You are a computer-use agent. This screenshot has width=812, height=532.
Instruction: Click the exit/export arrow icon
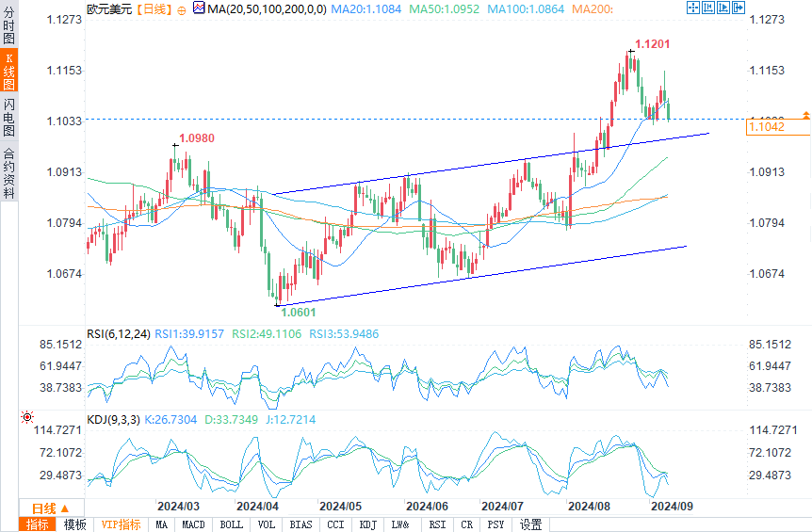coord(739,8)
